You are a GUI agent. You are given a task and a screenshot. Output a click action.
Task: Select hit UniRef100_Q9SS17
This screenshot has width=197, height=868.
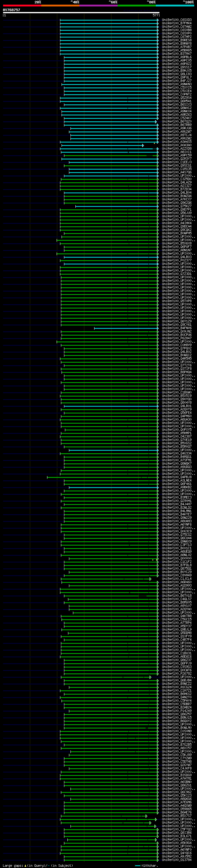coord(177,67)
